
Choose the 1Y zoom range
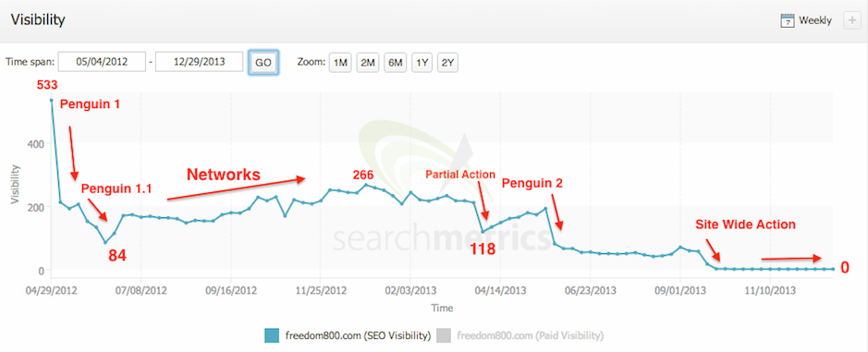(422, 63)
